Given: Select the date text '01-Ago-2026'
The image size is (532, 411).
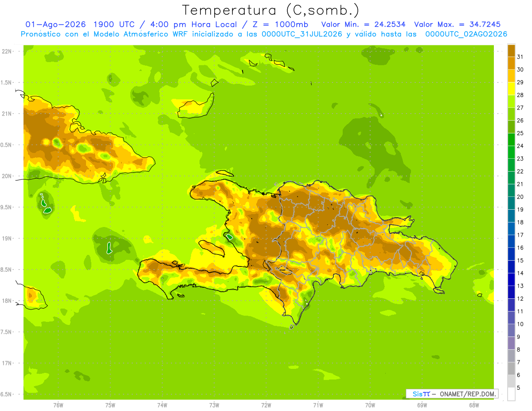Looking at the screenshot, I should tap(55, 24).
